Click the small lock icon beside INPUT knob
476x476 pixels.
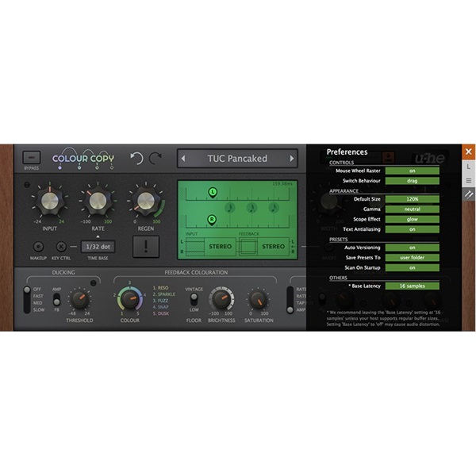[27, 184]
